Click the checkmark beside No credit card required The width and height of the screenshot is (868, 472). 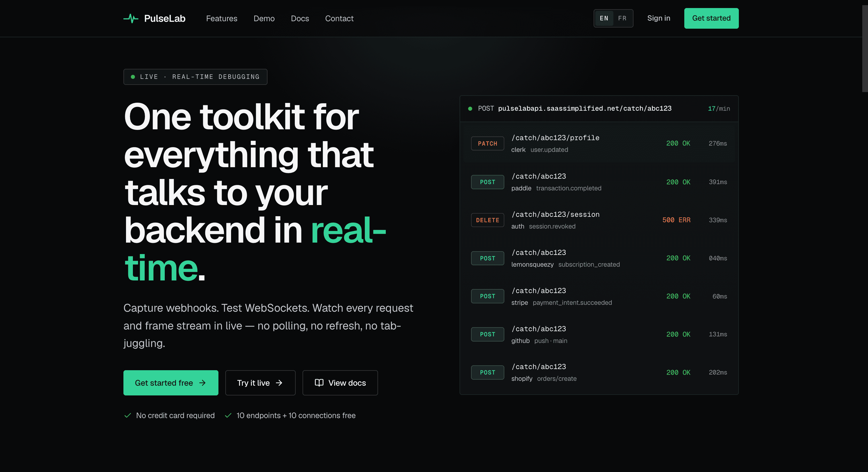coord(127,416)
